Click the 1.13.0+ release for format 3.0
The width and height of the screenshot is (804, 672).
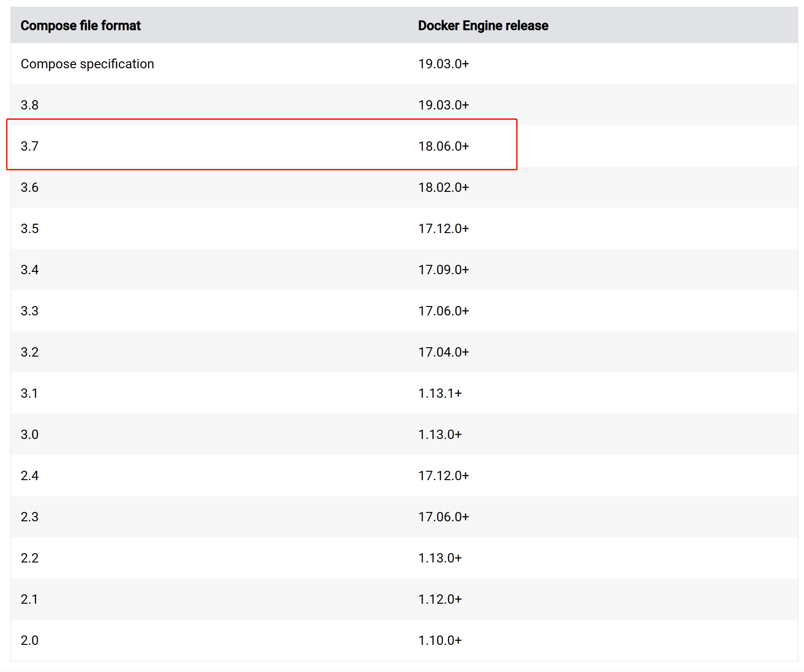pos(440,435)
